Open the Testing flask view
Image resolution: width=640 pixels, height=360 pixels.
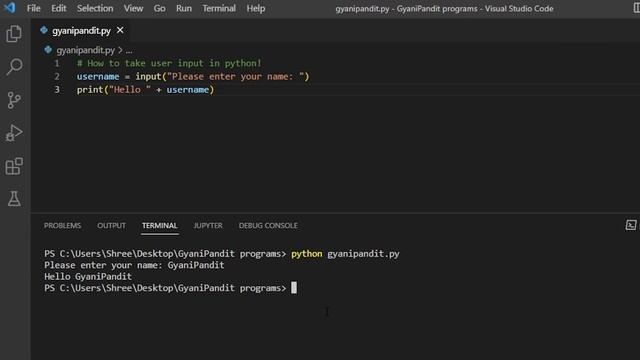(x=14, y=199)
